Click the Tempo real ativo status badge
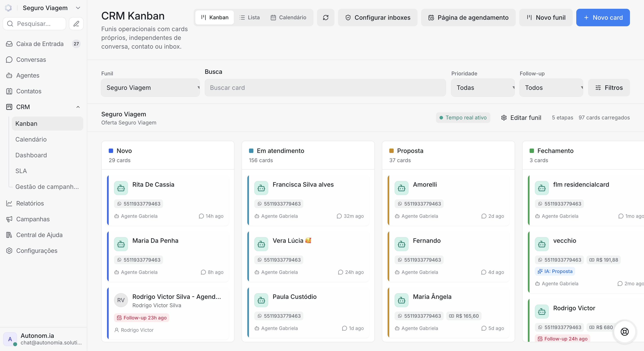The image size is (644, 351). click(463, 118)
